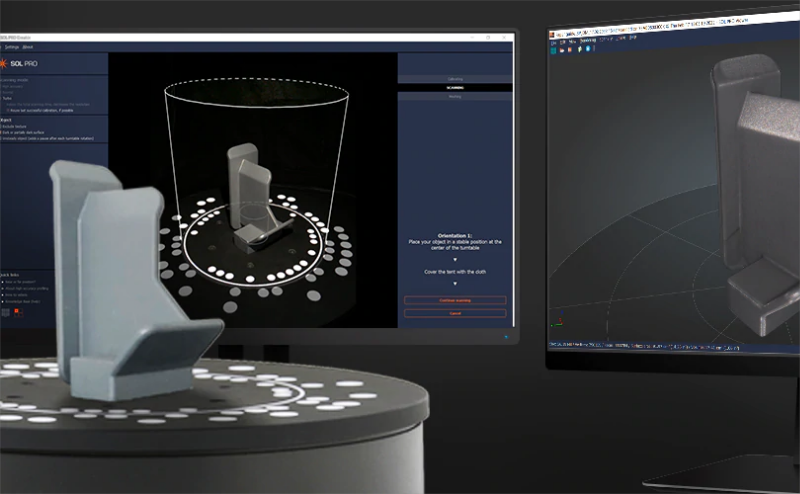The image size is (800, 494).
Task: Click the open folder icon in Viewer toolbar
Action: coord(562,50)
